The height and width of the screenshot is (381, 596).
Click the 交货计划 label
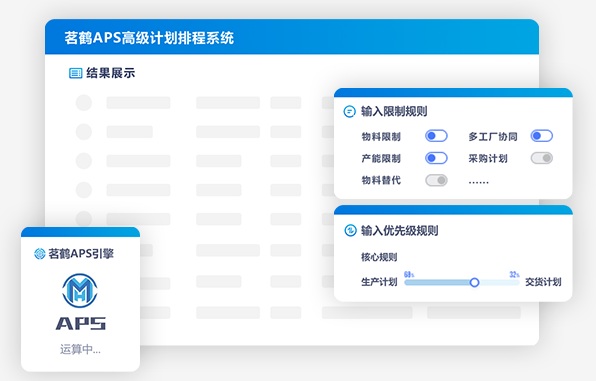tap(543, 282)
